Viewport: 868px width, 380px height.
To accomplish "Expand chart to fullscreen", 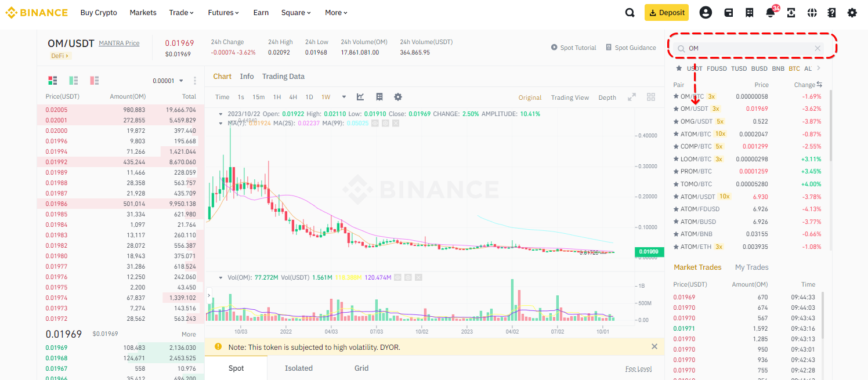I will click(x=632, y=97).
